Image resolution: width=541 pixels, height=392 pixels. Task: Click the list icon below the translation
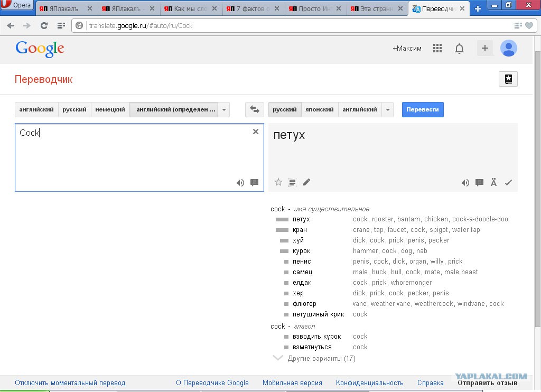(x=292, y=182)
